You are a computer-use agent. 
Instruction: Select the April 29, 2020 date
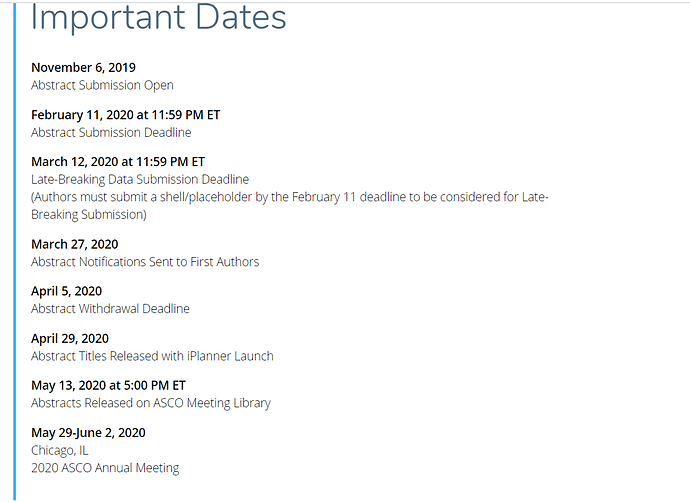pyautogui.click(x=70, y=339)
